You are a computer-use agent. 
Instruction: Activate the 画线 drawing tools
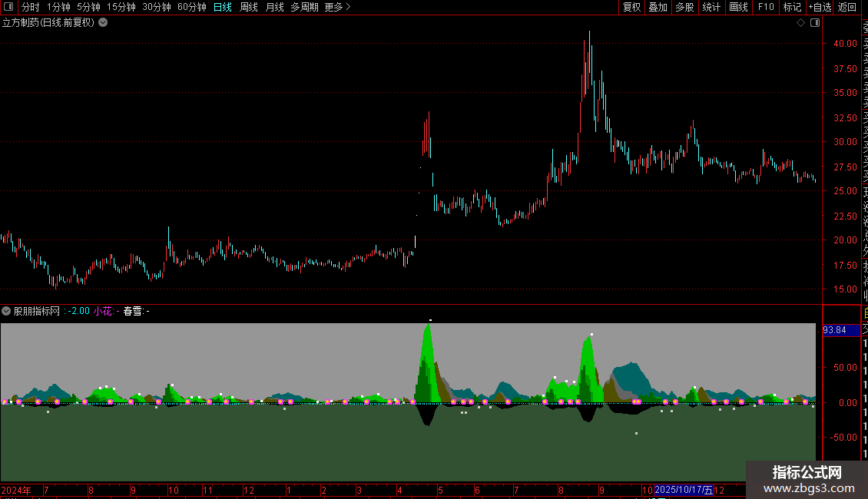[x=738, y=7]
